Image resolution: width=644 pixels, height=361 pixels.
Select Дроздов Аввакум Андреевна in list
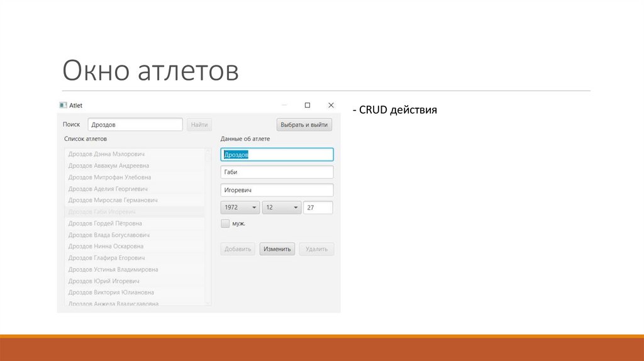(x=135, y=165)
